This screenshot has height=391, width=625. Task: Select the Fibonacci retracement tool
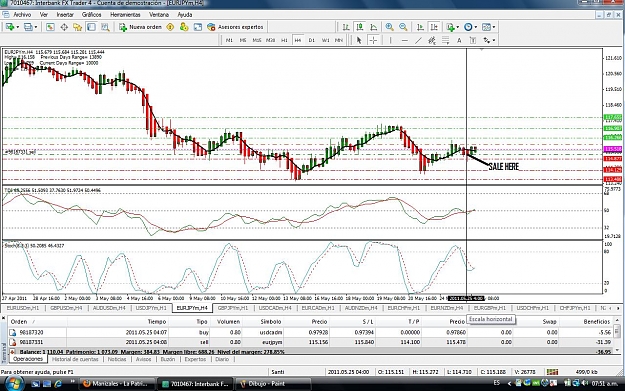pyautogui.click(x=445, y=40)
